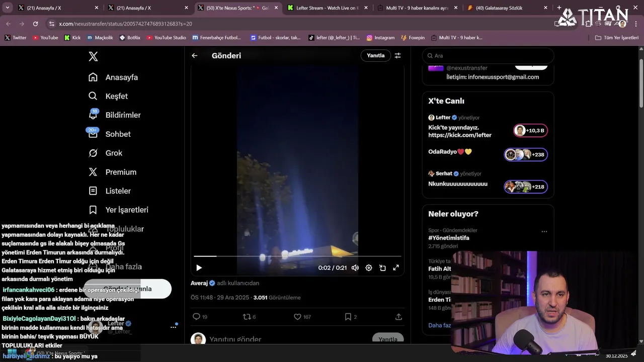Toggle picture-in-picture mode for video
The width and height of the screenshot is (644, 362).
tap(382, 268)
